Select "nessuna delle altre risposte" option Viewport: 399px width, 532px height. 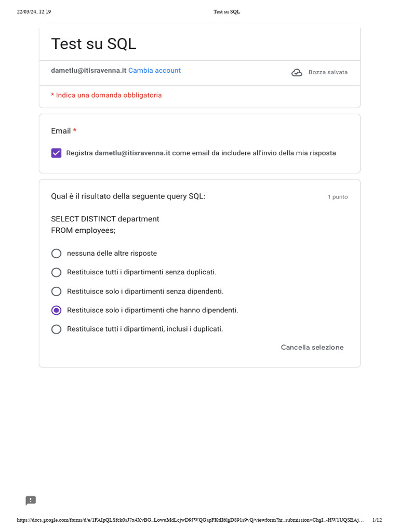[x=57, y=254]
